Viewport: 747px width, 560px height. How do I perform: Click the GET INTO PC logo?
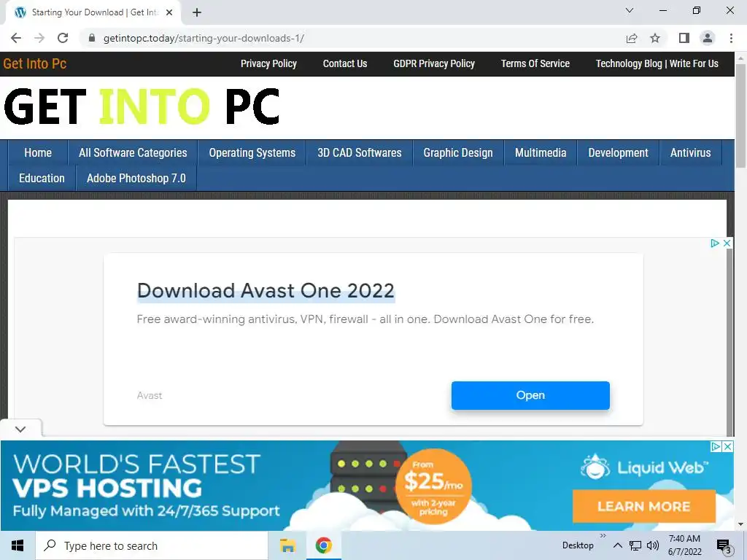coord(142,106)
